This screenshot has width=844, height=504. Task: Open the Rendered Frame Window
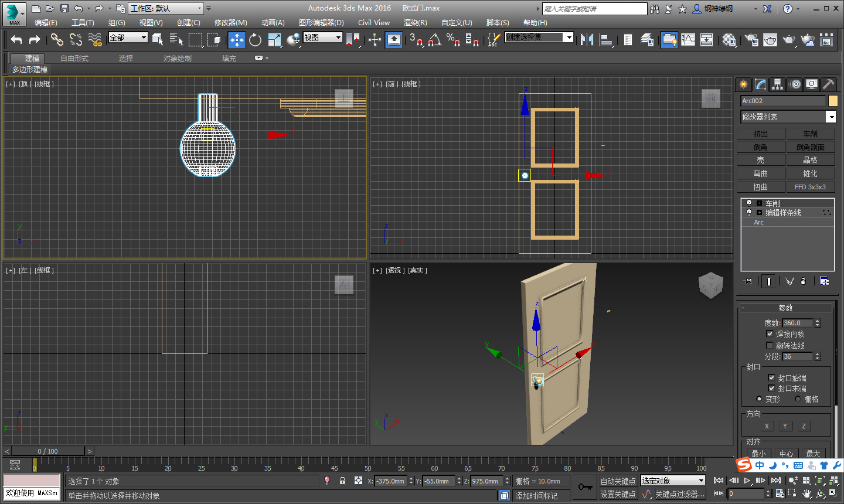coord(770,39)
